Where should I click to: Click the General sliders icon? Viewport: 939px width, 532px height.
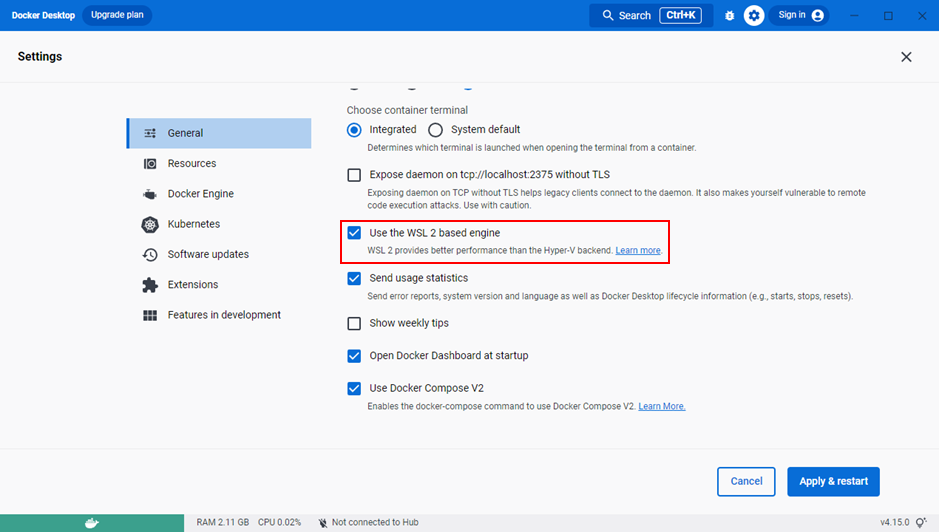[x=150, y=133]
